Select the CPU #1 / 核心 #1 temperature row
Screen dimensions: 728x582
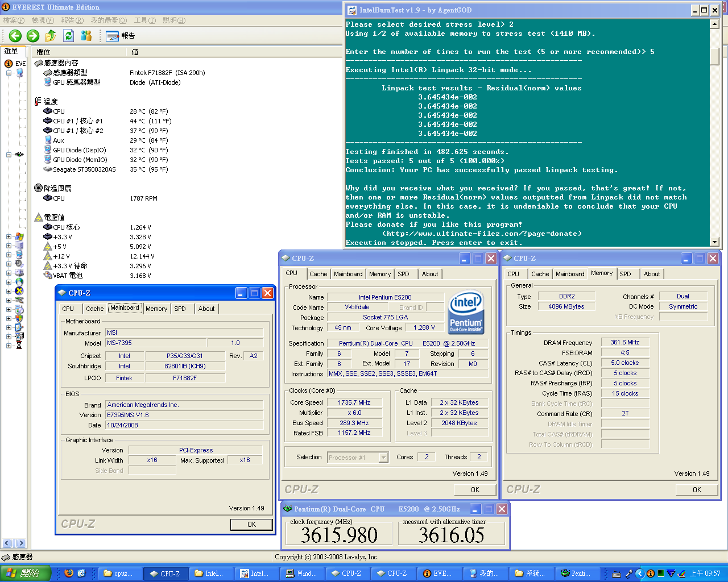(x=108, y=121)
